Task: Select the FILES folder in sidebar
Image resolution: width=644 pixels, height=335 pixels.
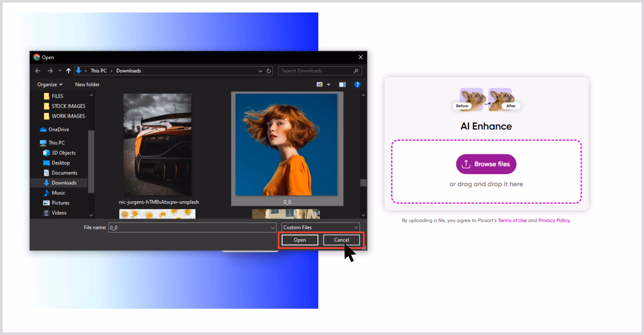Action: click(54, 96)
